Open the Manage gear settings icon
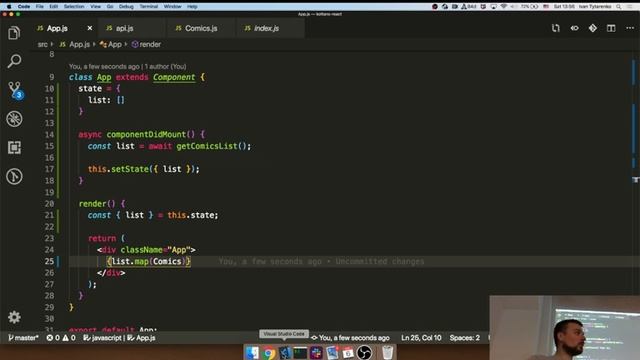Screen dimensions: 640x360 (14, 317)
